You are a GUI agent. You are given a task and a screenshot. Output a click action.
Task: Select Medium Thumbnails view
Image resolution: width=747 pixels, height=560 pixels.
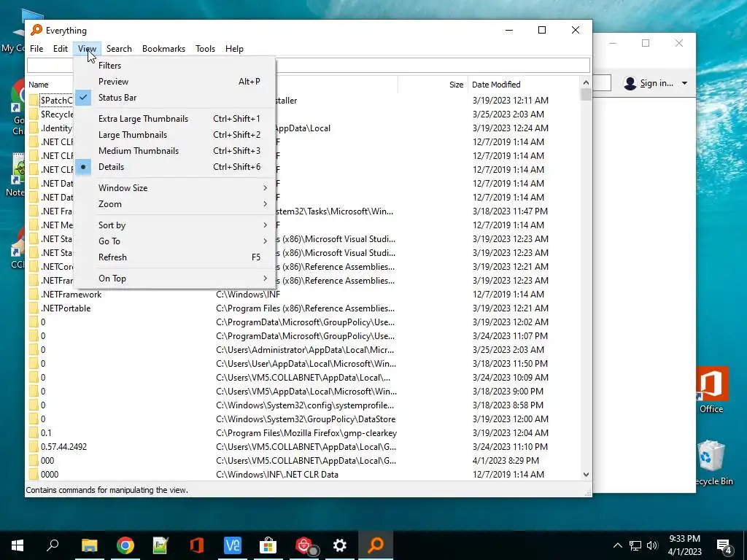pos(174,151)
